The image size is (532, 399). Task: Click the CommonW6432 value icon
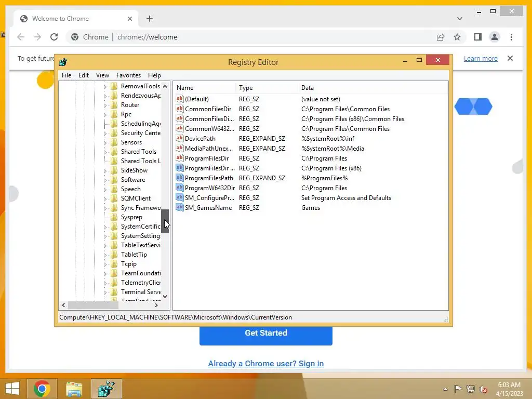click(x=179, y=128)
